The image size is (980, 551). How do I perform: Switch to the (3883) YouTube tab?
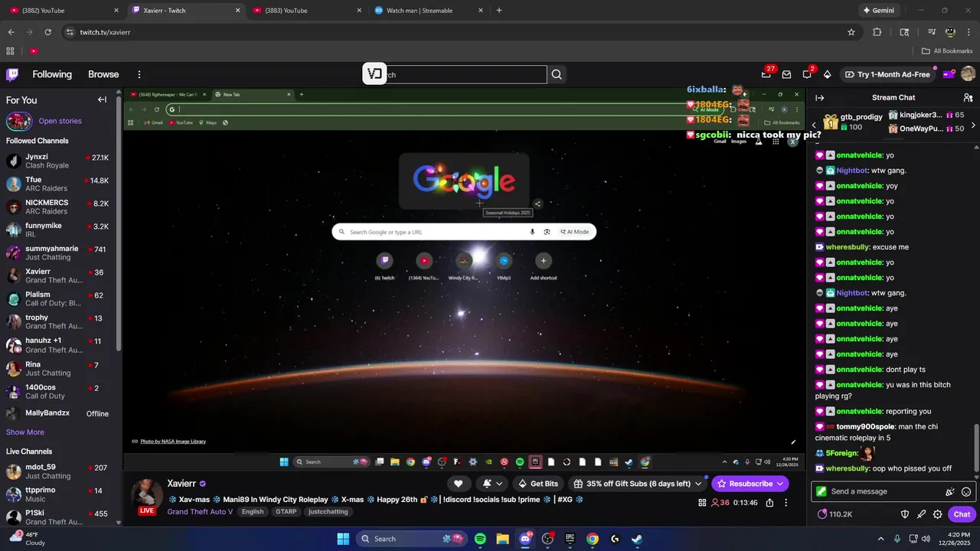pyautogui.click(x=305, y=11)
